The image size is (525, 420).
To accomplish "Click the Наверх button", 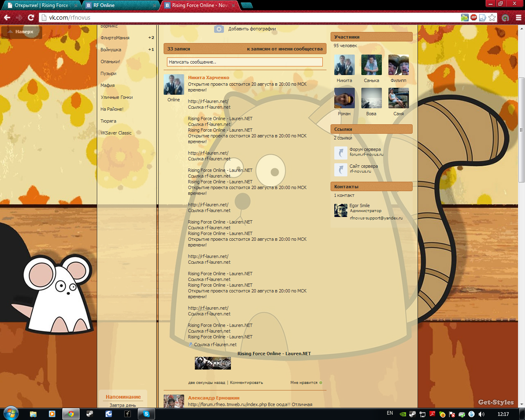I will 22,32.
